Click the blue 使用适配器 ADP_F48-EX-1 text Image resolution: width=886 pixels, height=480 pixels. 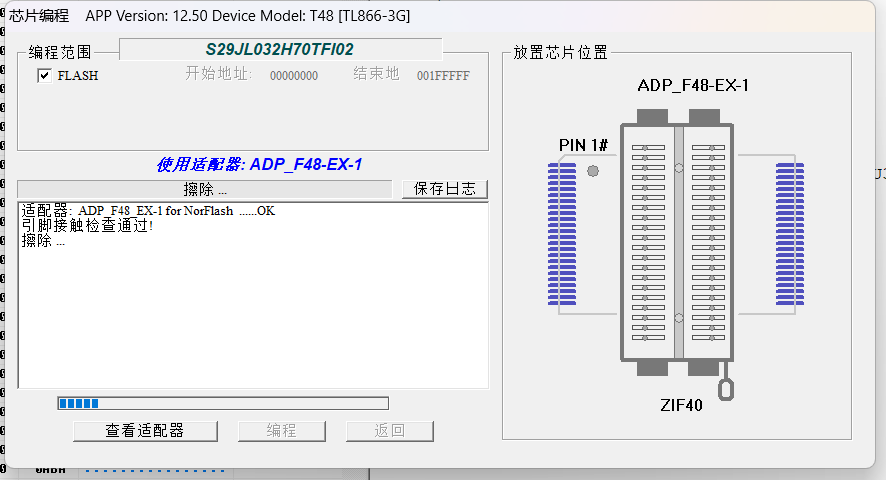[x=259, y=164]
